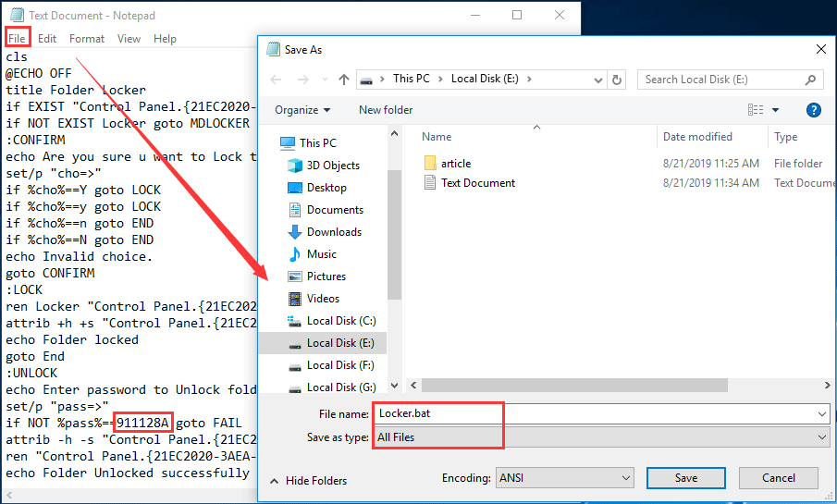Select This PC in navigation tree
The height and width of the screenshot is (504, 837).
[x=318, y=143]
